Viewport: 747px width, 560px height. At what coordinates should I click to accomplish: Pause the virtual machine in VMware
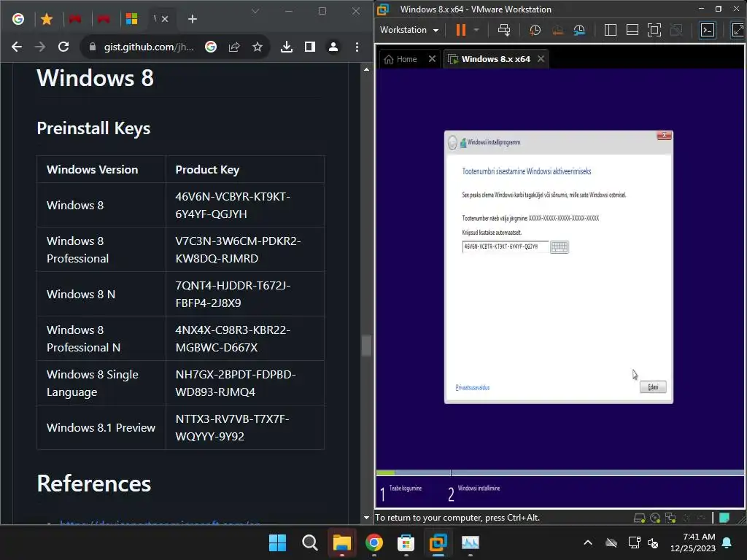pyautogui.click(x=460, y=30)
